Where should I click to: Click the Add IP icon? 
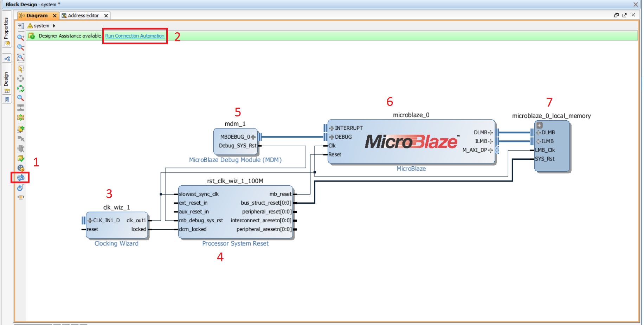tap(21, 129)
